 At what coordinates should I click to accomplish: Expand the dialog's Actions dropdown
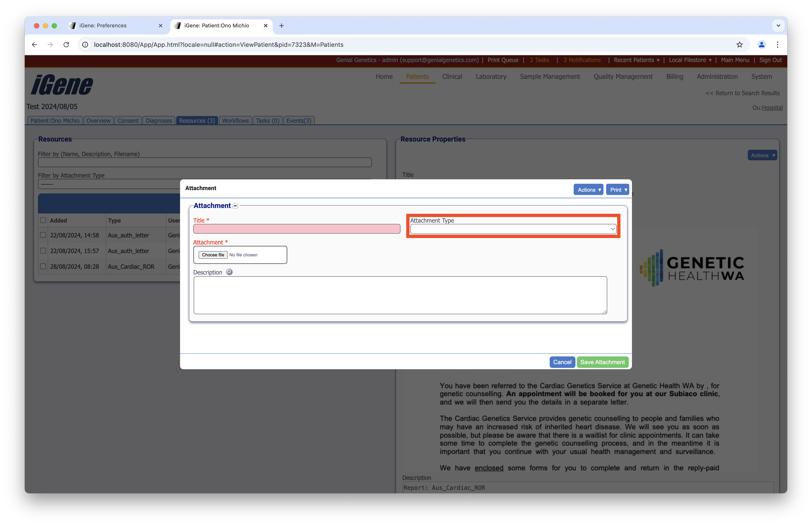(x=588, y=190)
